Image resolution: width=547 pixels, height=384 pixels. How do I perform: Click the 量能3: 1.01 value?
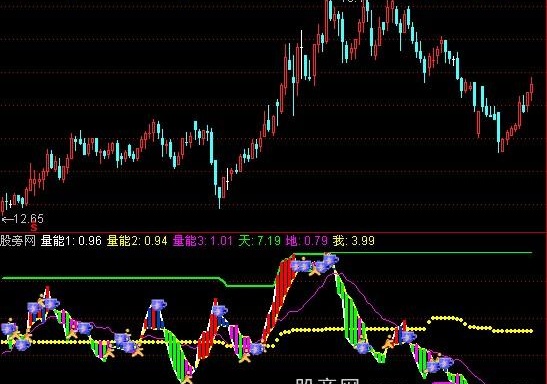tap(203, 241)
